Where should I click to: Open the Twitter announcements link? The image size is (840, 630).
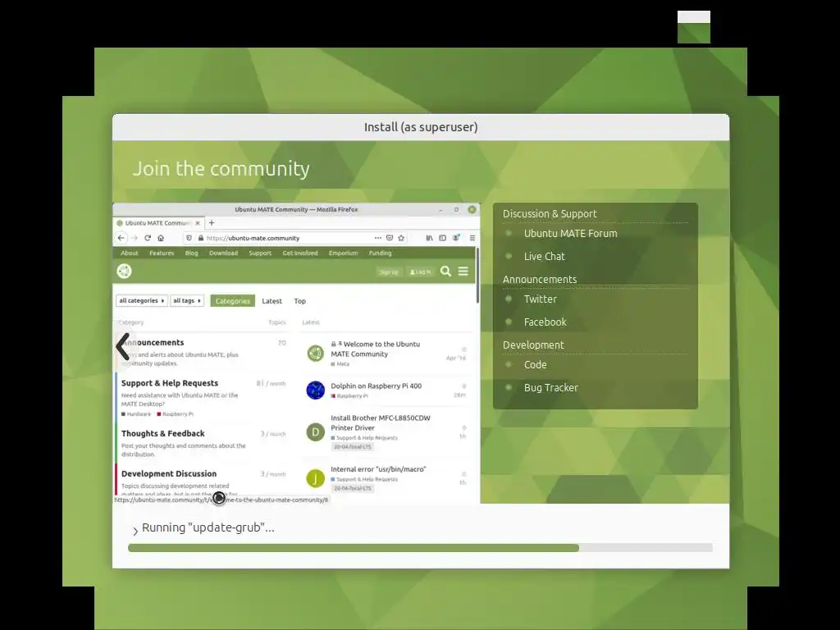540,299
